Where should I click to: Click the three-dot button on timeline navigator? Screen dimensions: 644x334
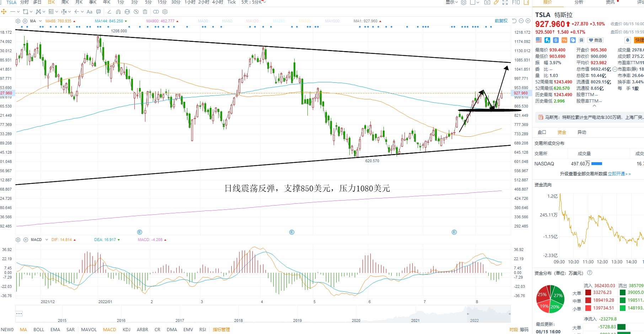19,314
